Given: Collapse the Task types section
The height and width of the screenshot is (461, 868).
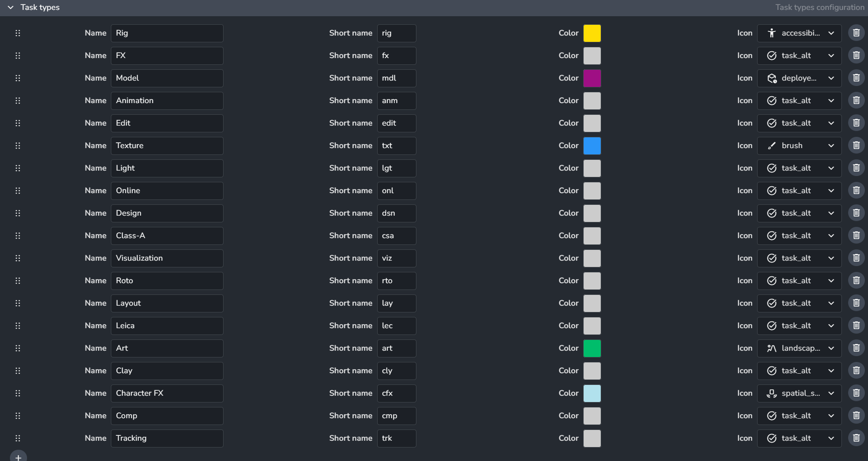Looking at the screenshot, I should [x=11, y=8].
